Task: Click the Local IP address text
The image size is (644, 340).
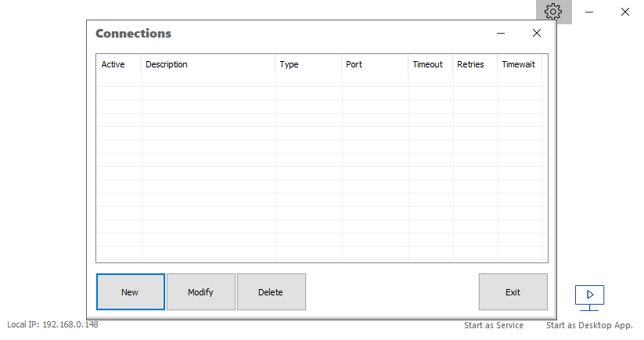Action: [52, 325]
